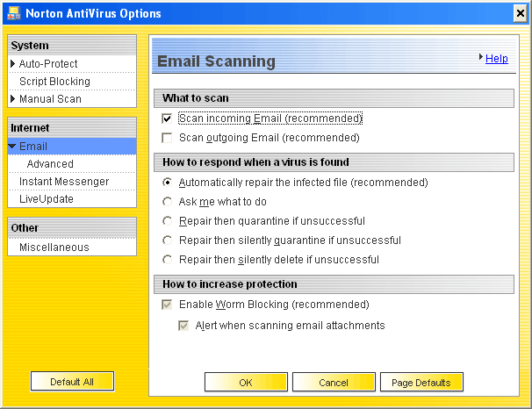Screen dimensions: 532x409
Task: Click the Default All button
Action: (x=72, y=382)
